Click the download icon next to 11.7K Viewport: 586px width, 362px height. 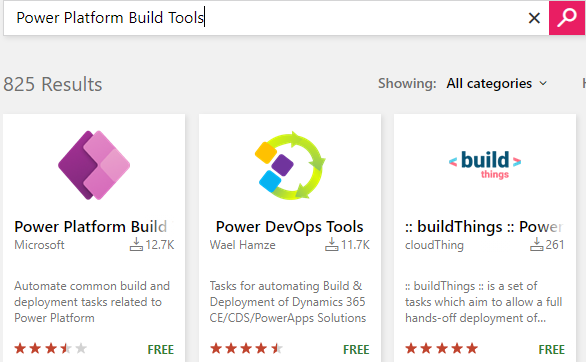[x=331, y=244]
